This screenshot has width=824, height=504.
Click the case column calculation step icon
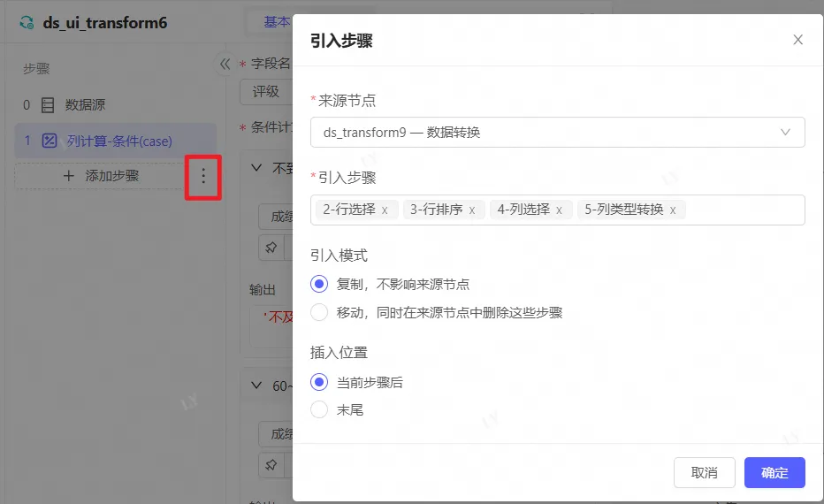(50, 141)
